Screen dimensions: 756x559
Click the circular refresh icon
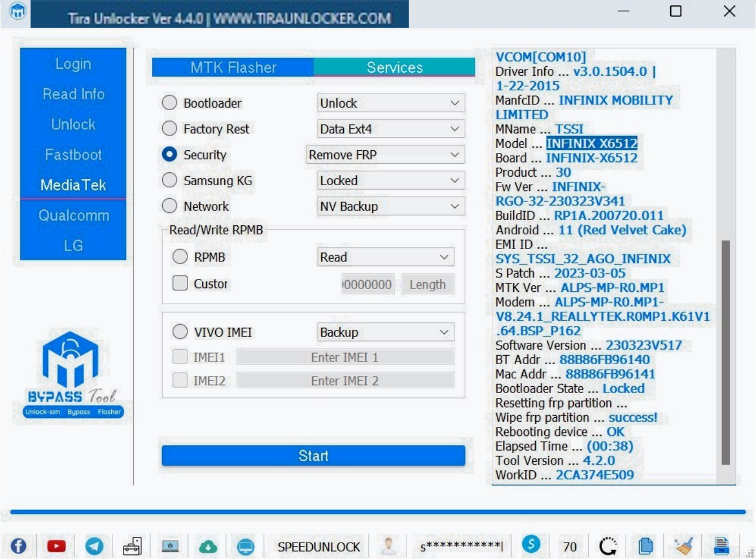[608, 546]
